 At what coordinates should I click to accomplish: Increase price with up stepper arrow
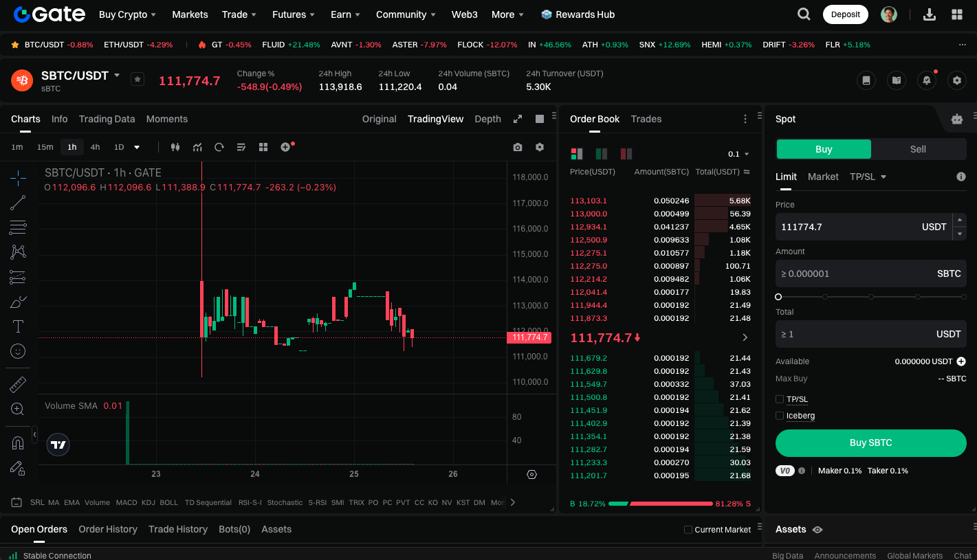(x=960, y=220)
